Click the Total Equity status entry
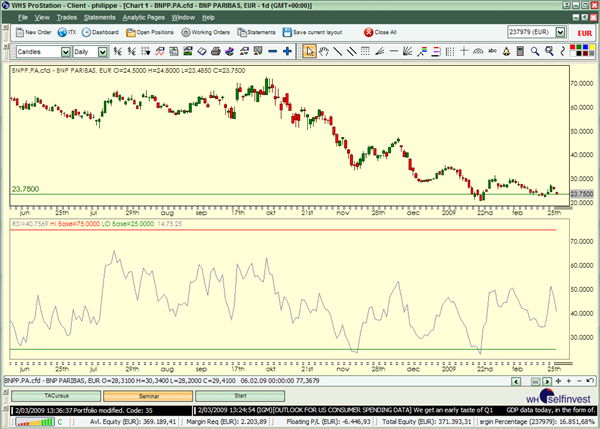600x429 pixels. (427, 421)
